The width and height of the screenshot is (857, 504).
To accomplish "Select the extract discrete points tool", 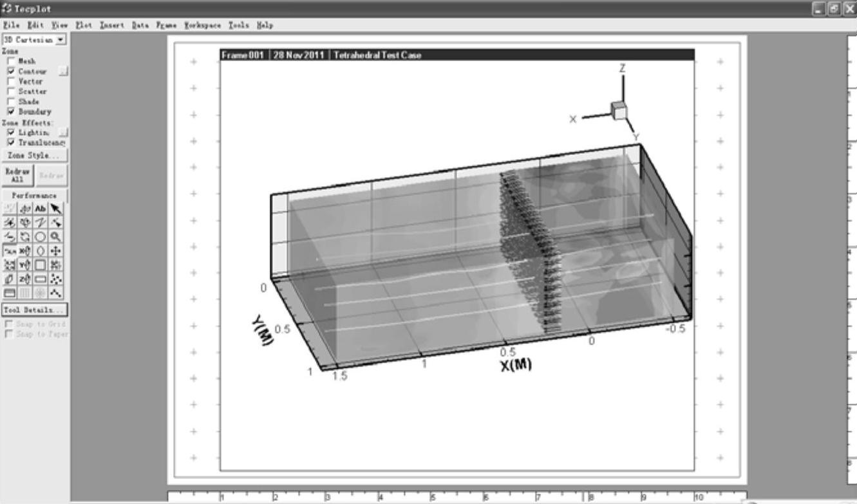I will click(55, 279).
